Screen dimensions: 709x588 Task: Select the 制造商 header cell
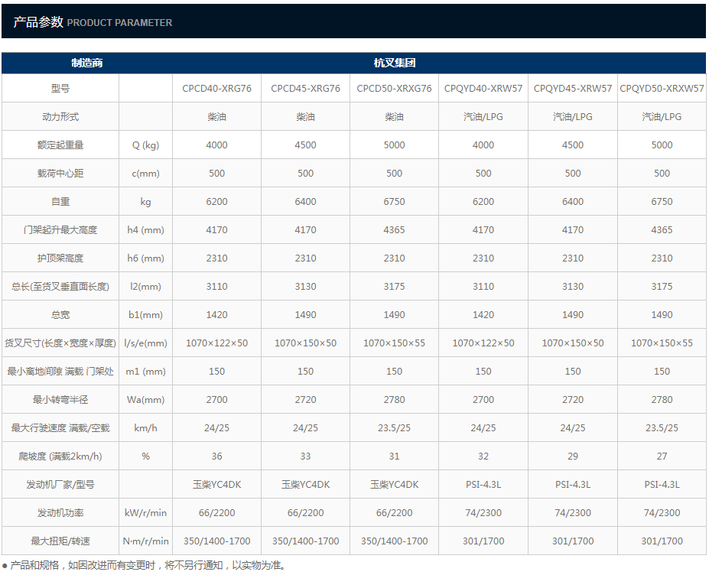87,63
